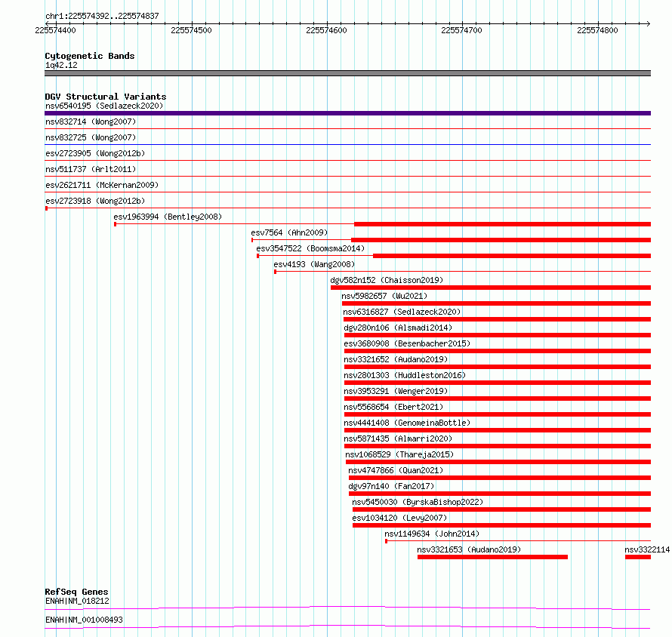Open nsv4747866 (Quan2021) variant label
This screenshot has width=672, height=637.
pos(396,470)
